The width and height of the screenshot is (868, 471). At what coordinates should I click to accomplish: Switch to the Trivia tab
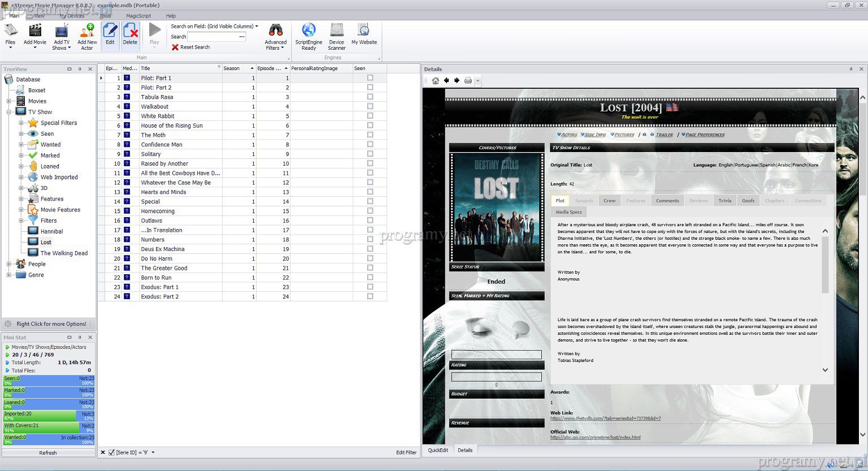point(724,201)
